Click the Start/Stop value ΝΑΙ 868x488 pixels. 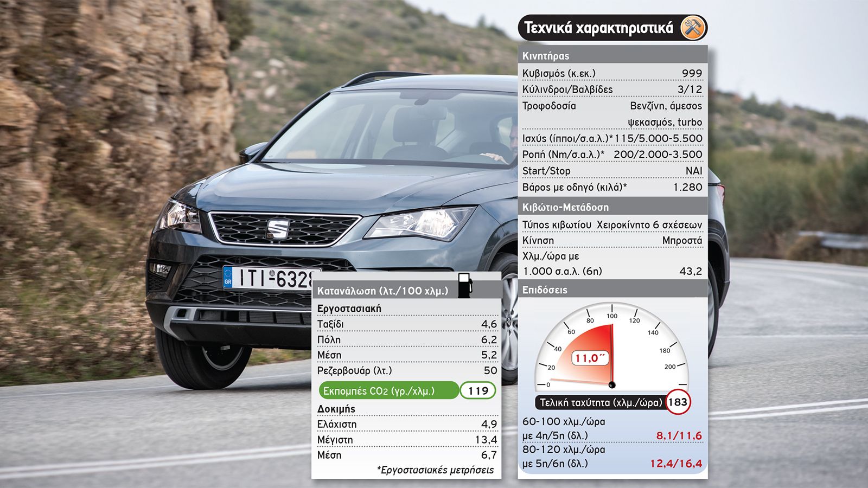pyautogui.click(x=694, y=171)
